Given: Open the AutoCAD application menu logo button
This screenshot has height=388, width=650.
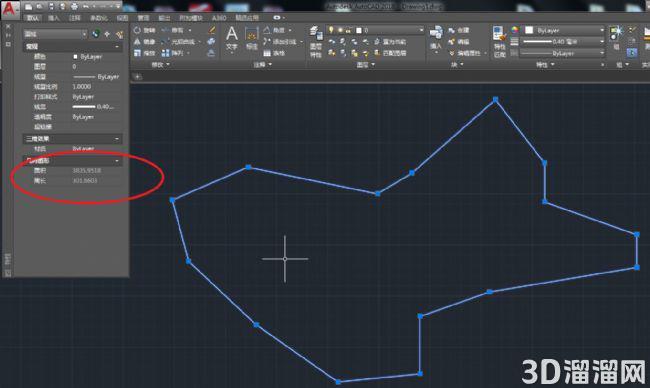Looking at the screenshot, I should click(x=9, y=9).
